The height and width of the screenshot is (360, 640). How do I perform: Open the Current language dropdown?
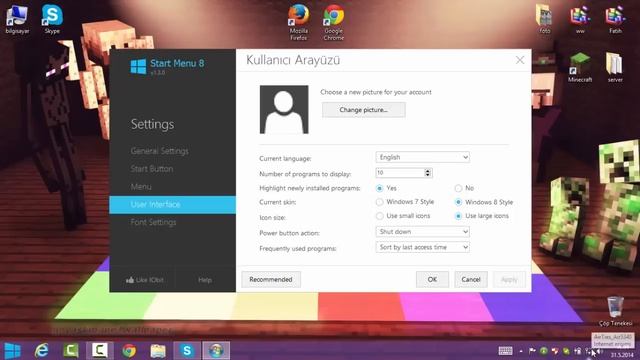(x=422, y=157)
